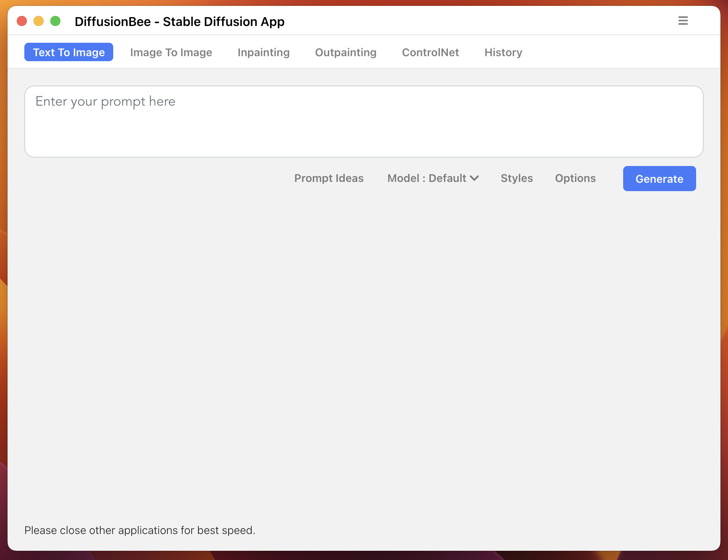The width and height of the screenshot is (728, 560).
Task: Switch to the Outpainting tab
Action: [345, 52]
